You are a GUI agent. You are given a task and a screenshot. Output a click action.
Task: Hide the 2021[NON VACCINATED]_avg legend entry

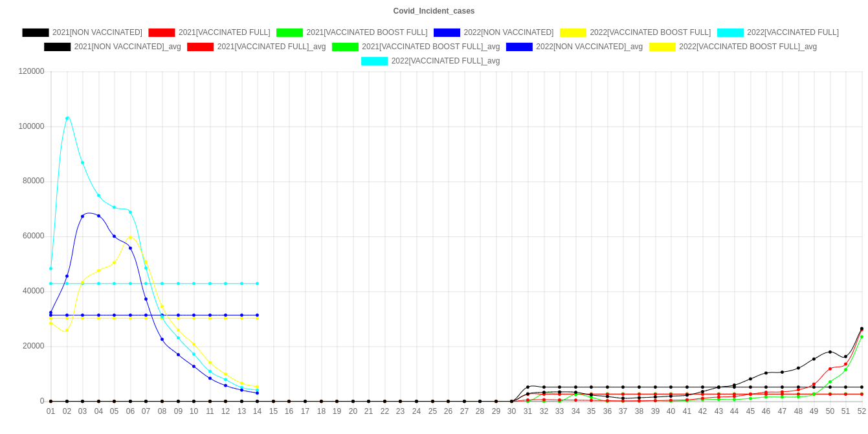(x=128, y=47)
